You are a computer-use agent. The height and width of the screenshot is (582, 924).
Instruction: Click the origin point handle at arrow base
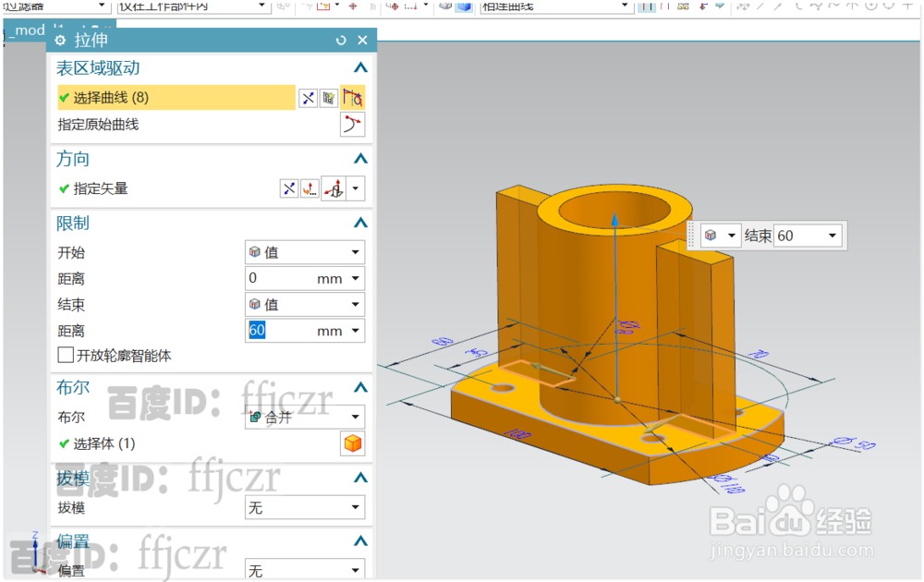[617, 400]
